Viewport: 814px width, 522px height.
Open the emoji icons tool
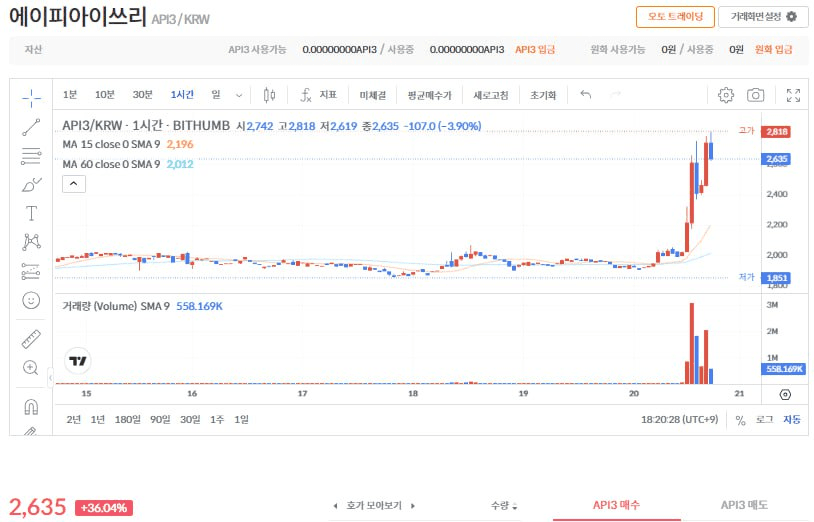(31, 300)
